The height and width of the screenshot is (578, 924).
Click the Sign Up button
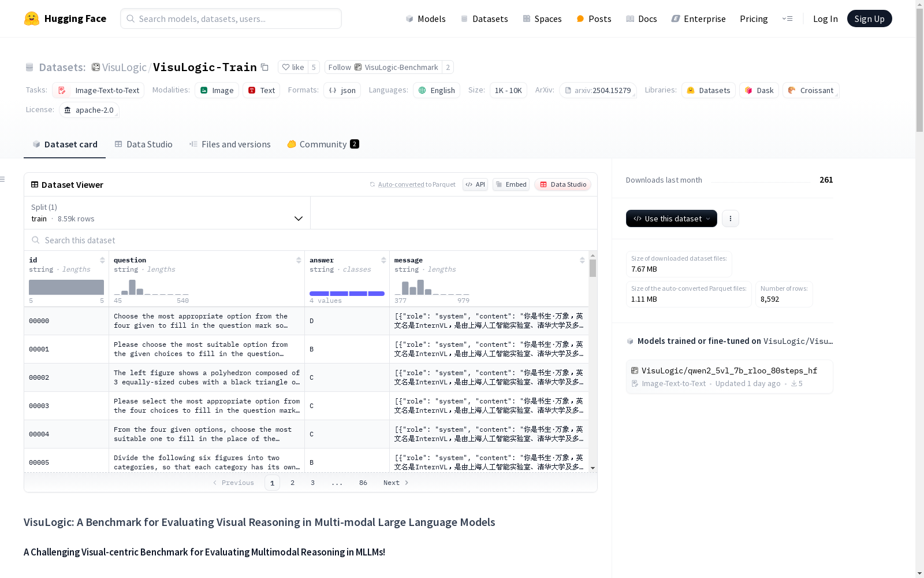click(869, 18)
